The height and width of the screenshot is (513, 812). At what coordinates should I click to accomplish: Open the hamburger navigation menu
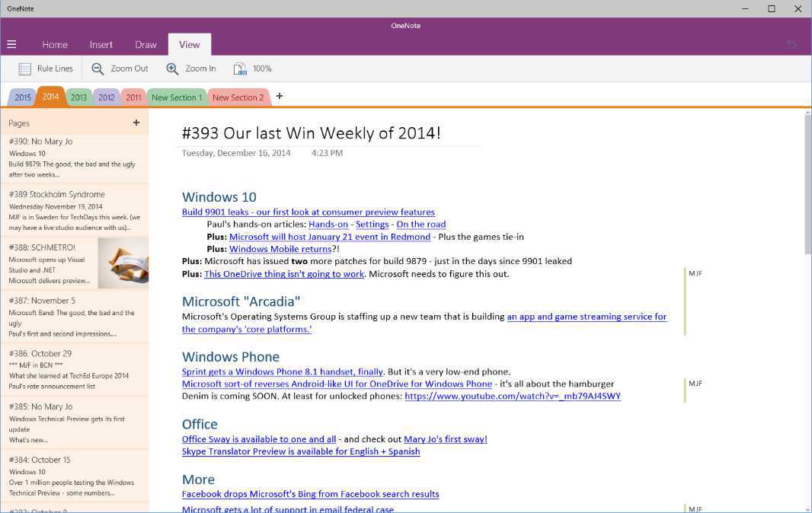11,44
